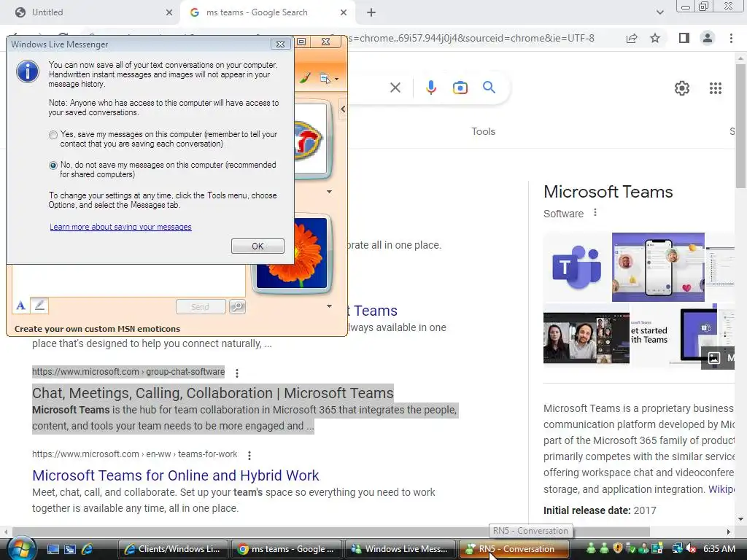Screen dimensions: 747x560
Task: Switch to 'ms teams - Google' taskbar button
Action: (x=286, y=549)
